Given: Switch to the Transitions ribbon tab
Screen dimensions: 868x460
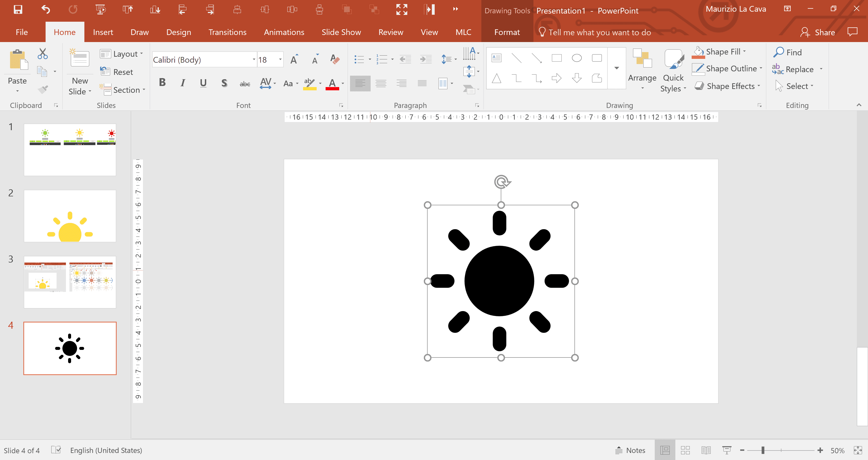Looking at the screenshot, I should [227, 32].
